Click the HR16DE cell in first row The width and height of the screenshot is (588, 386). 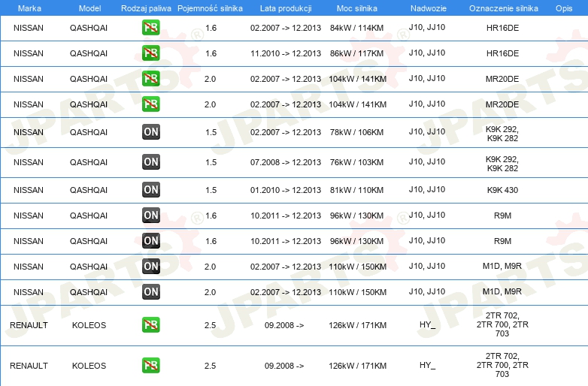pyautogui.click(x=502, y=28)
